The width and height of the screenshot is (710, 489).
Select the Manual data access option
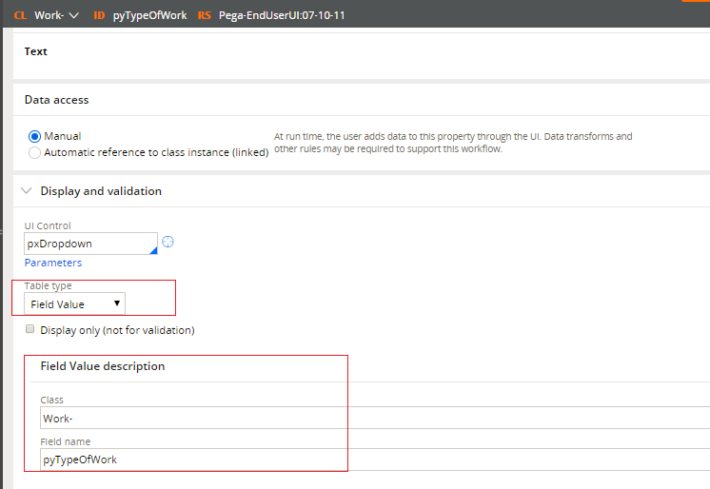[36, 136]
